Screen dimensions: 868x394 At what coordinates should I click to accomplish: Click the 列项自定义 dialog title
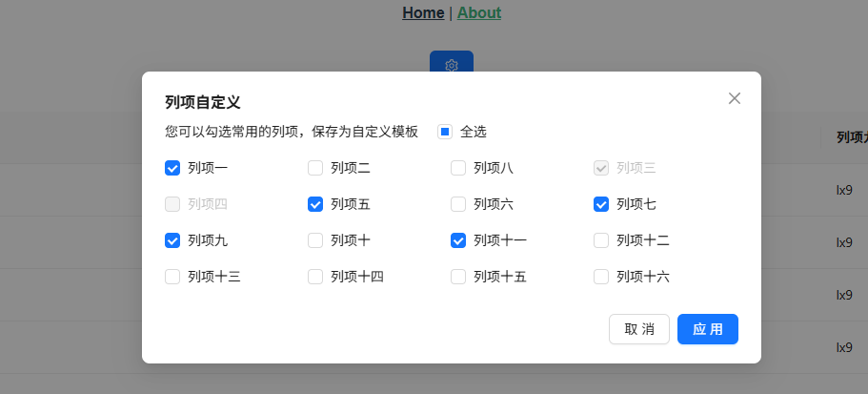[203, 102]
